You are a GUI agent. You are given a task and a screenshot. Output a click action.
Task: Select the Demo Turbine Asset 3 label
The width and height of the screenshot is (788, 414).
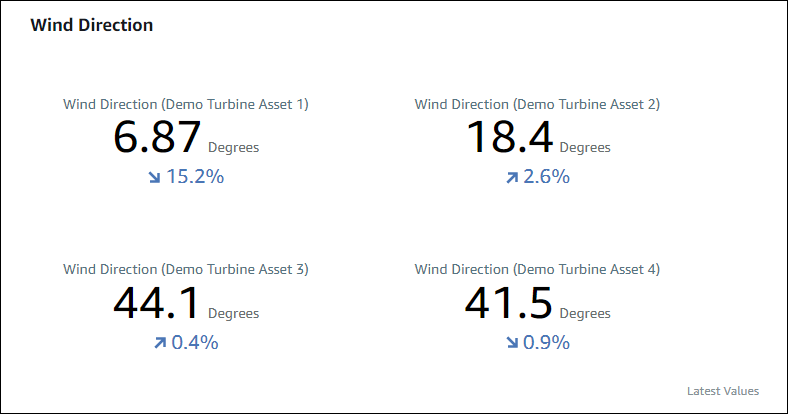(185, 269)
